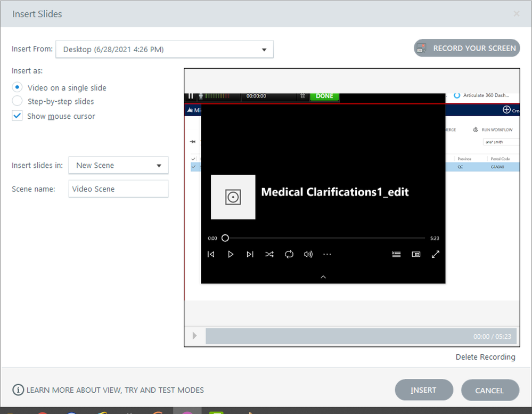Click Delete Recording link

(x=485, y=357)
